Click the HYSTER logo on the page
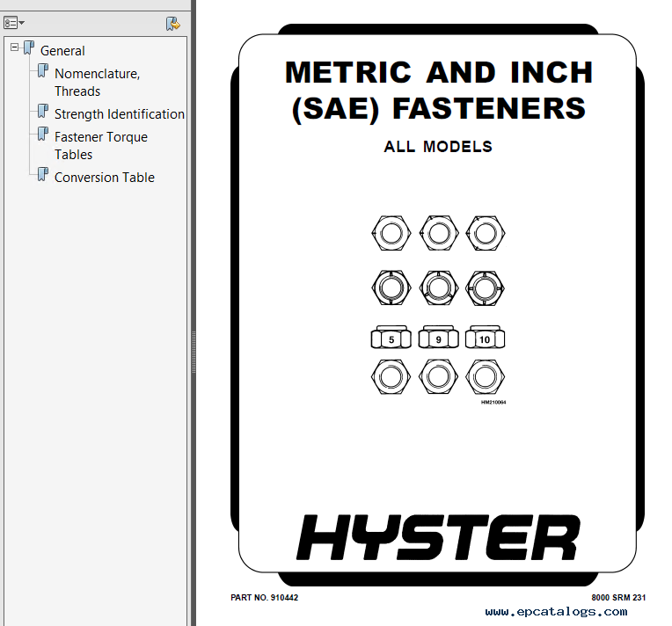This screenshot has height=626, width=672. [438, 537]
